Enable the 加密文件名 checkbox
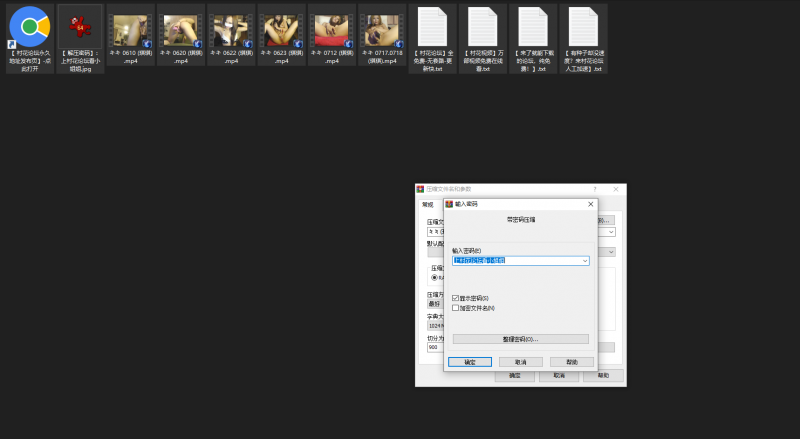The height and width of the screenshot is (439, 800). pos(456,308)
